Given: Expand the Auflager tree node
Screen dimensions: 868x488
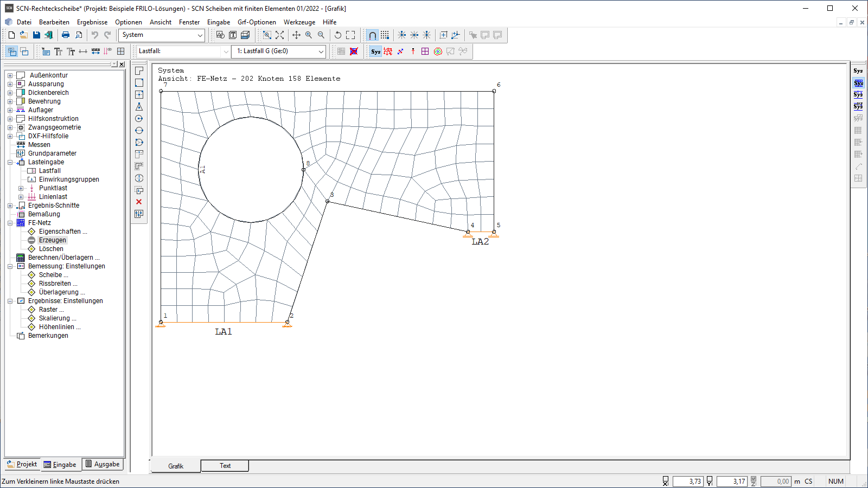Looking at the screenshot, I should (x=10, y=110).
